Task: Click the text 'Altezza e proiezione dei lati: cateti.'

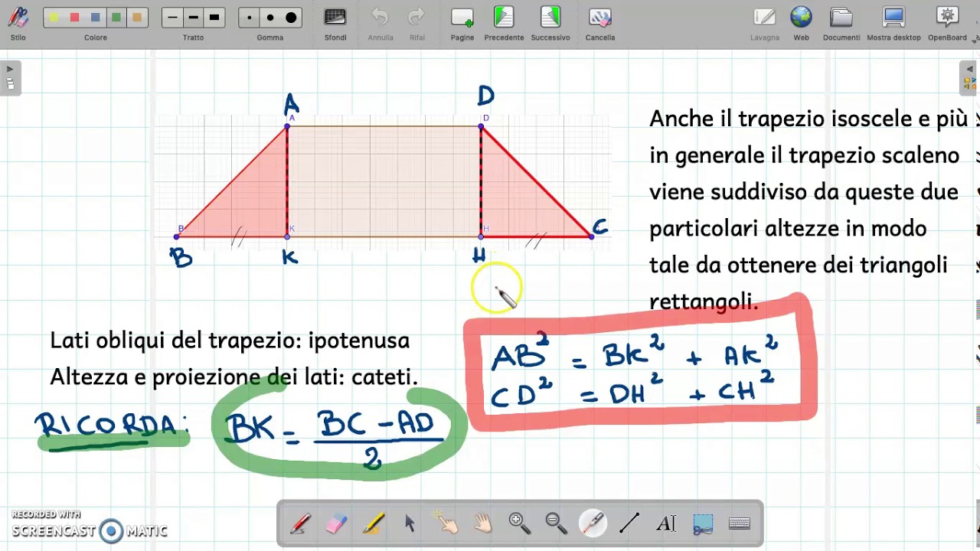Action: pyautogui.click(x=234, y=377)
